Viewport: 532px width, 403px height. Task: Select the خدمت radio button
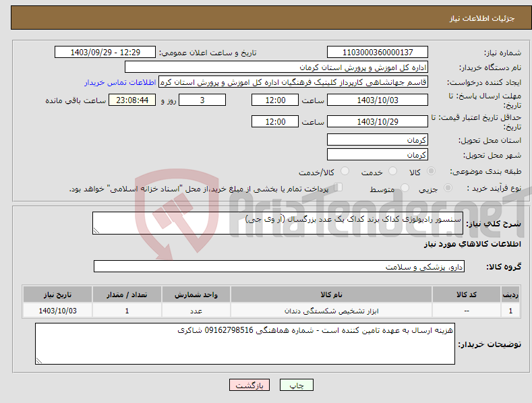tap(392, 171)
